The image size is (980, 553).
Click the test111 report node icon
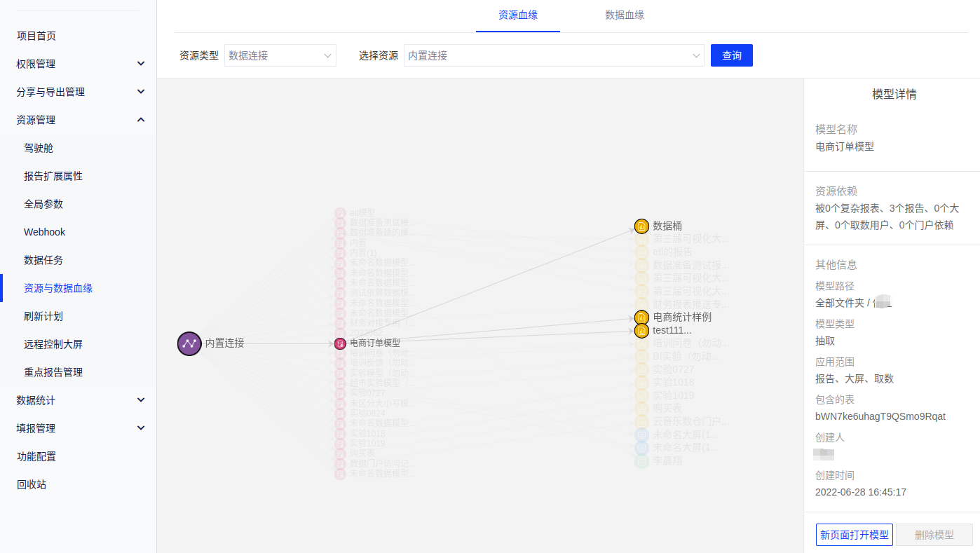(641, 330)
